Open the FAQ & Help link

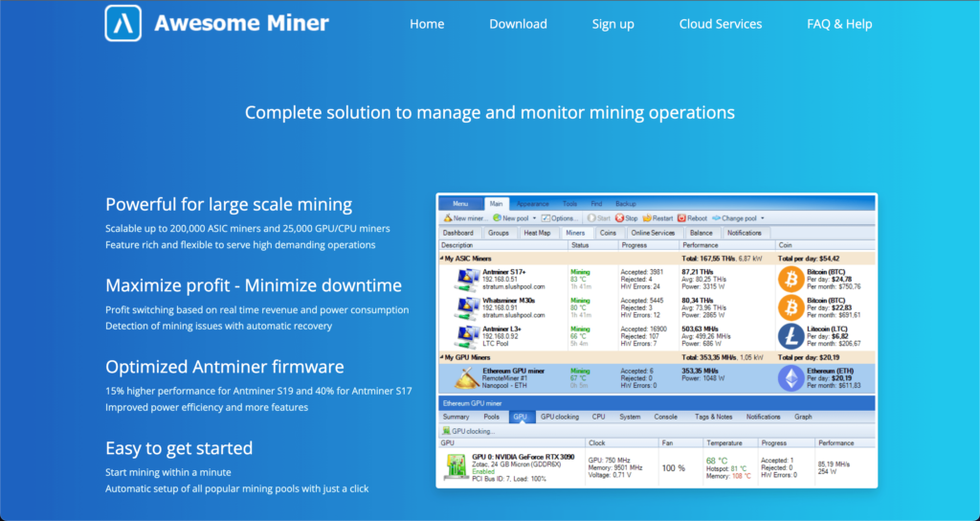tap(839, 24)
